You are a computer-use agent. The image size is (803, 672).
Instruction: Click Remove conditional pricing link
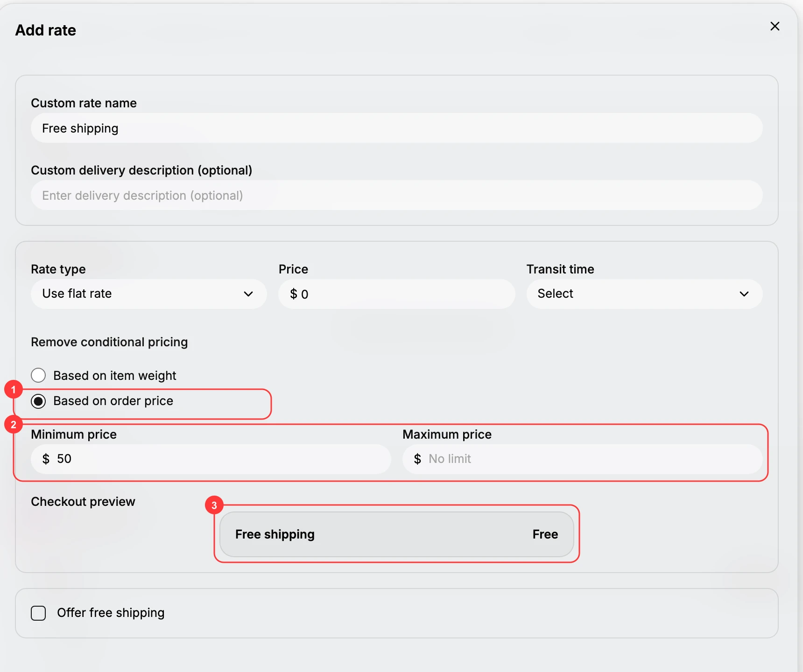click(x=109, y=342)
